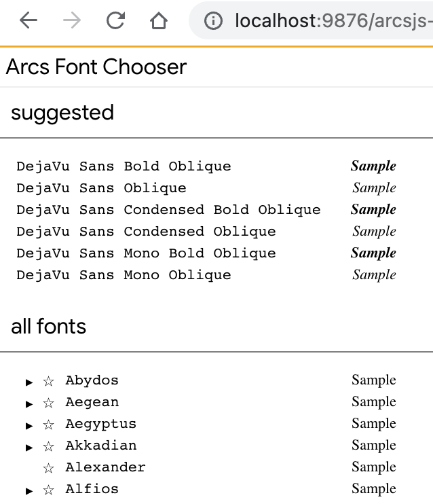Pick DejaVu Sans Condensed Bold Oblique

click(x=168, y=210)
